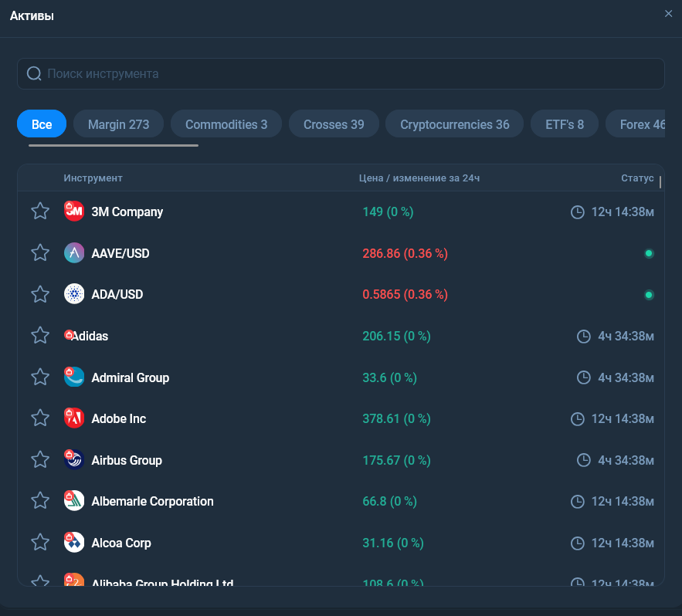Click price 33.6 (0 %)
The image size is (682, 616).
(x=390, y=377)
